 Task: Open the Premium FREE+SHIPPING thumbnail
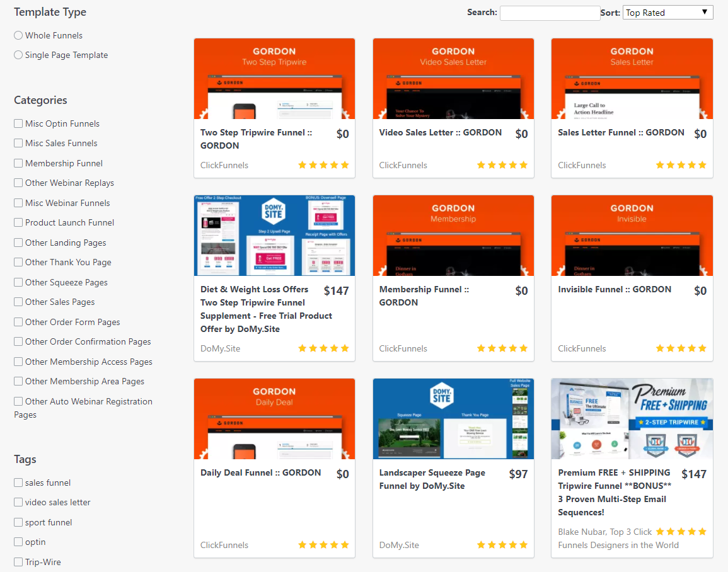point(632,418)
